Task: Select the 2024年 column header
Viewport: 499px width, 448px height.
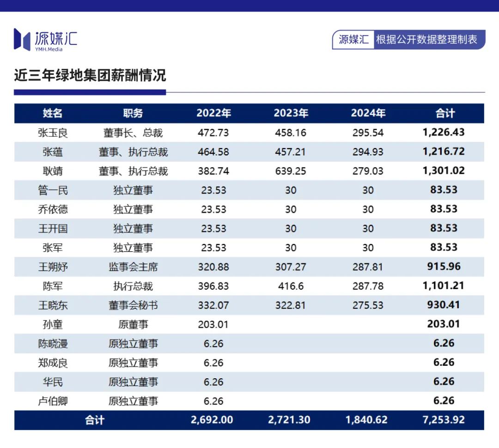Action: tap(368, 113)
